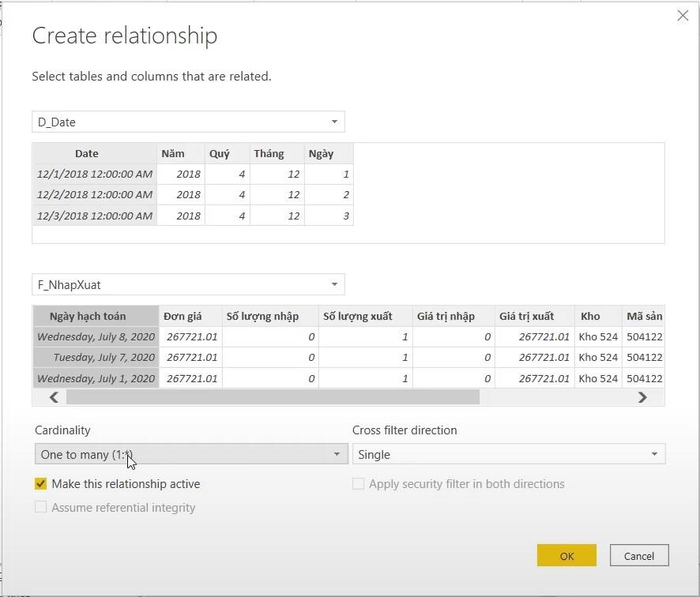Viewport: 700px width, 597px height.
Task: Click the Assume referential integrity checkbox
Action: pos(40,507)
